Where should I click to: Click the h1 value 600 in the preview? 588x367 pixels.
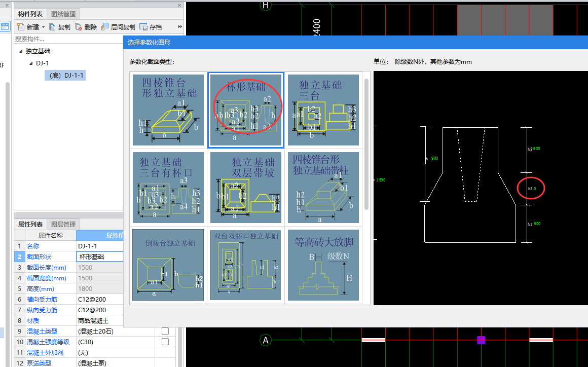[537, 224]
